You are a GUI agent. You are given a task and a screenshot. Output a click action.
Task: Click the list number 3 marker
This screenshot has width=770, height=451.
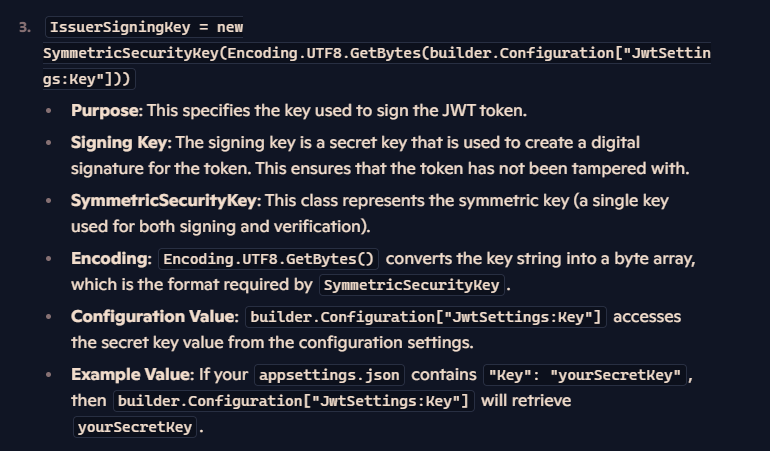(25, 28)
